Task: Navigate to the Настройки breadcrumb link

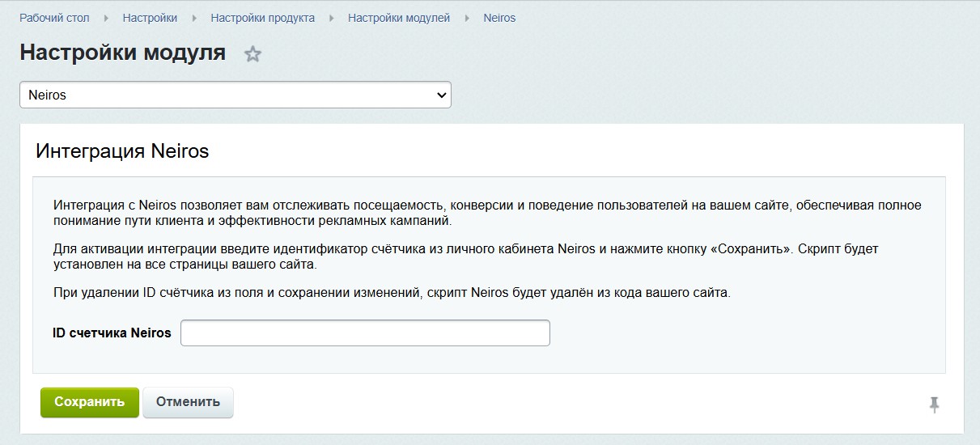Action: pyautogui.click(x=150, y=18)
